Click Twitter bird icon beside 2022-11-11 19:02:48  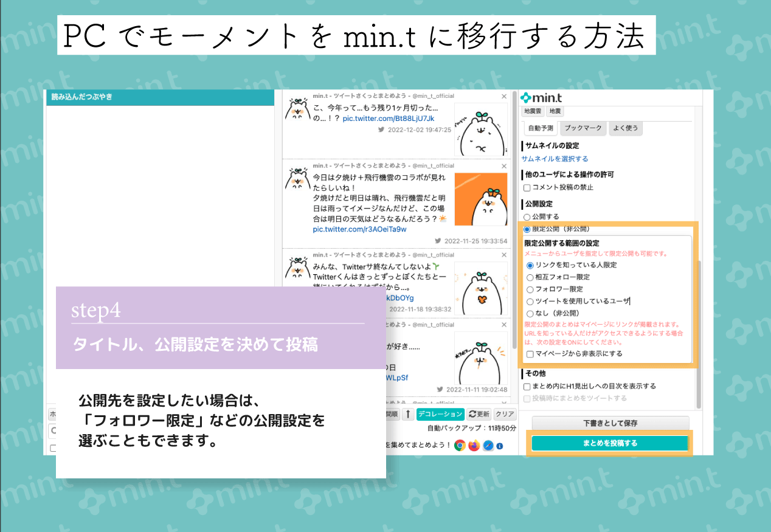click(440, 389)
